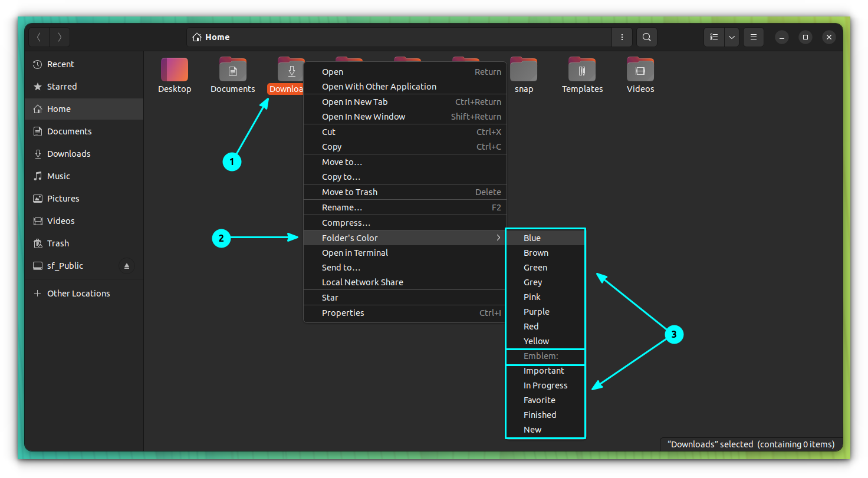Open Pictures in the sidebar

(84, 199)
